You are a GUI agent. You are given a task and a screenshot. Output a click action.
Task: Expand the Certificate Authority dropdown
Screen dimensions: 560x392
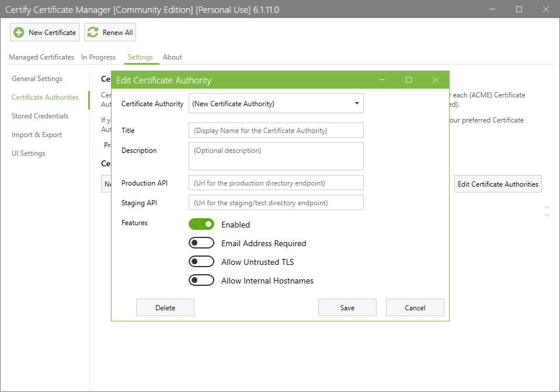point(276,103)
